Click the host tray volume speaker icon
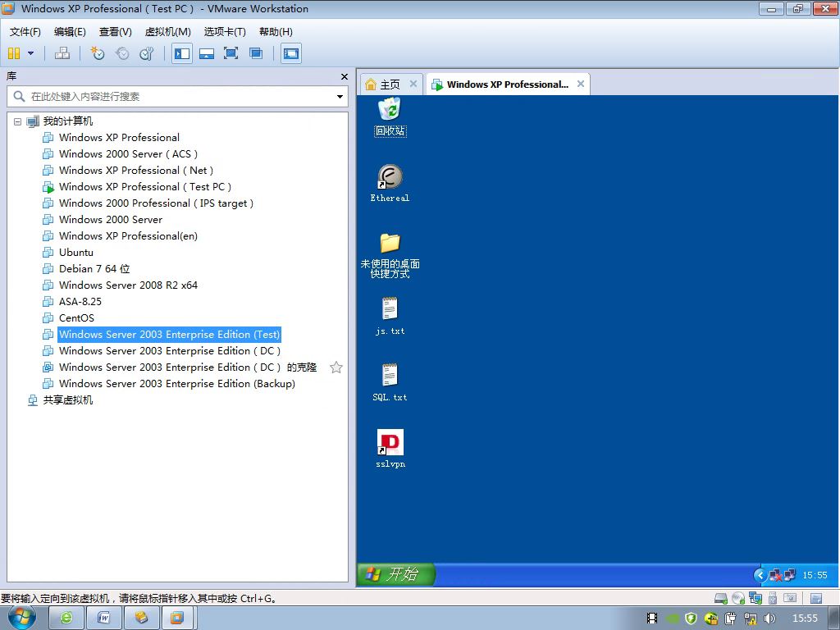Image resolution: width=840 pixels, height=630 pixels. pos(769,619)
